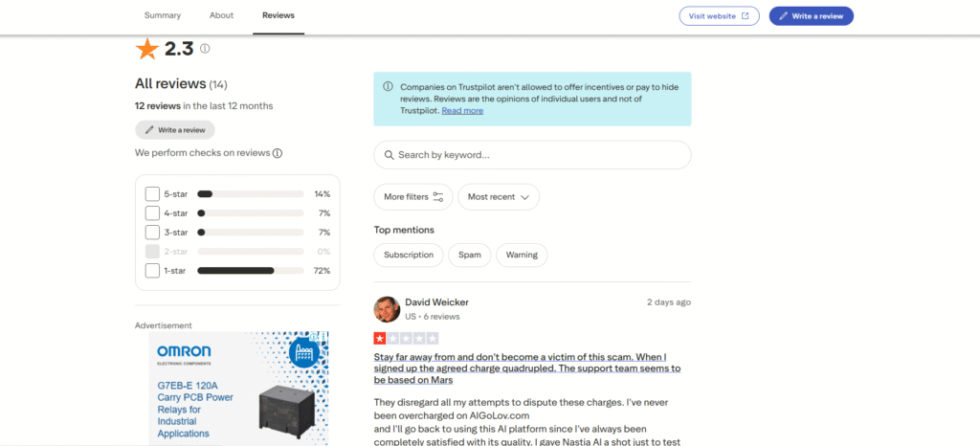Image resolution: width=980 pixels, height=446 pixels.
Task: Click the orange star next to the 2.3 score
Action: [x=147, y=49]
